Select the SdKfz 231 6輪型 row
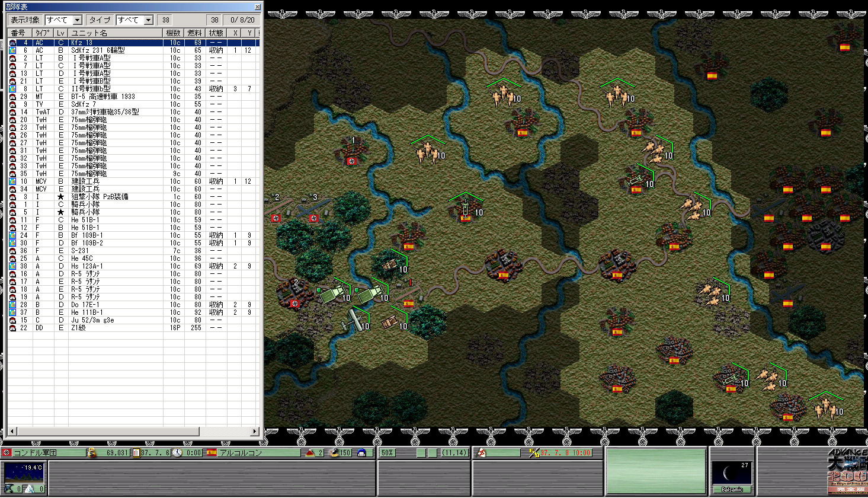This screenshot has width=868, height=498. [x=133, y=50]
